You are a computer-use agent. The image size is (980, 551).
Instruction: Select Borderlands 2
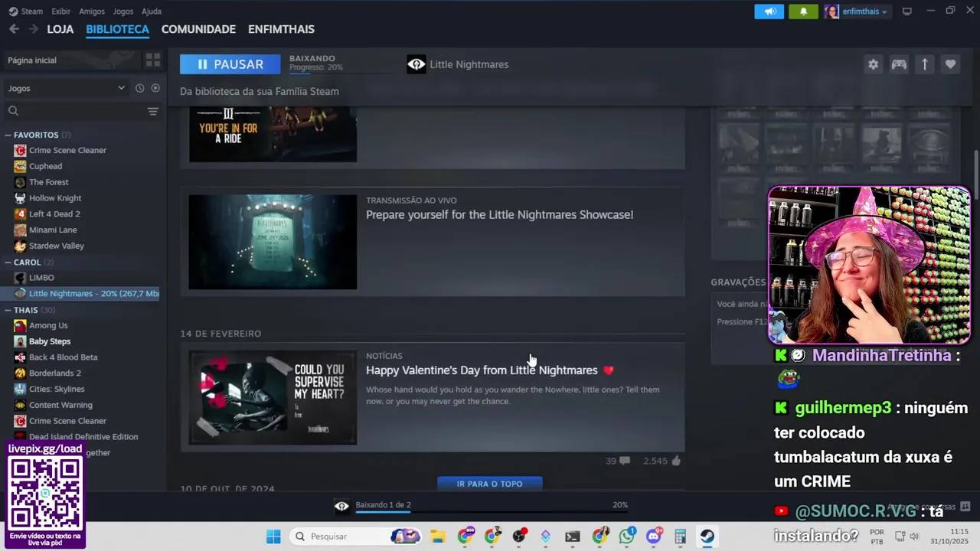55,373
